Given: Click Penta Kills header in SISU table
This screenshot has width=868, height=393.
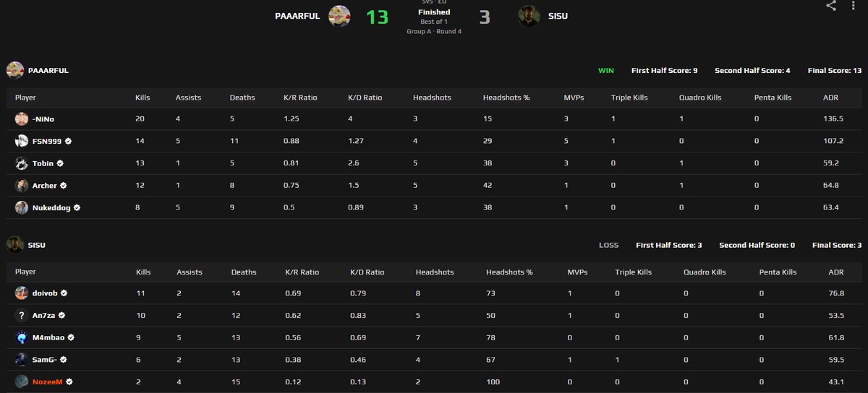Looking at the screenshot, I should (778, 272).
